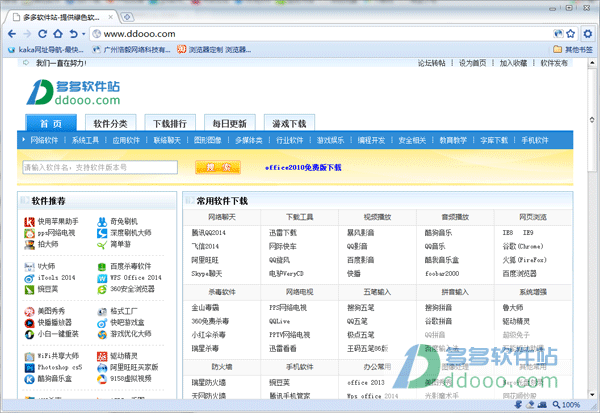
Task: Click the Photoshop cs5 app icon
Action: click(29, 368)
